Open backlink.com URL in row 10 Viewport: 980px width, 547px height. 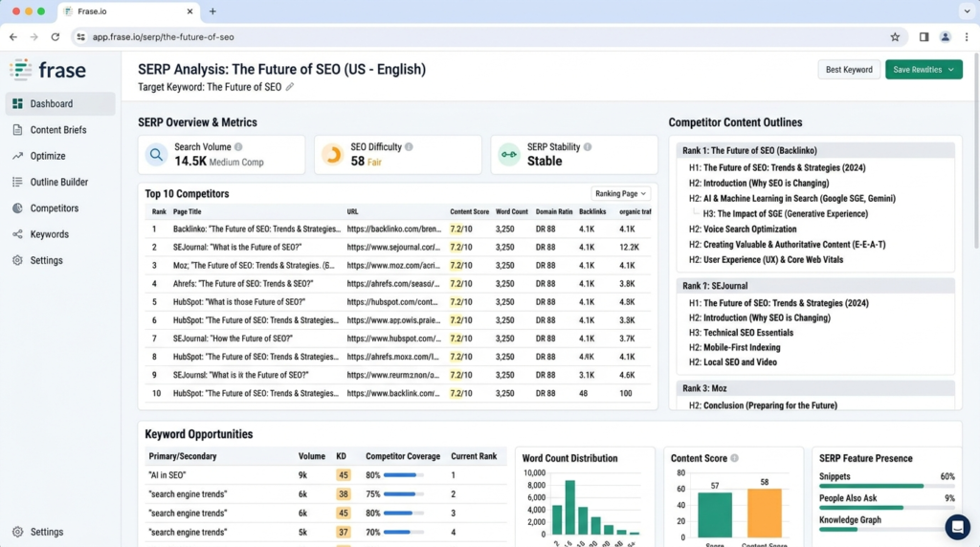(393, 393)
